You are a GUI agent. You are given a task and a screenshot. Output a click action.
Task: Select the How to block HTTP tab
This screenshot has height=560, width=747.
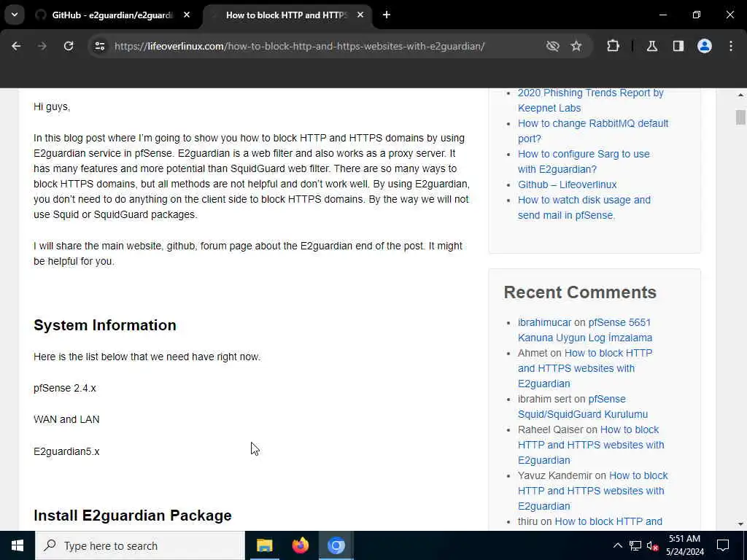[x=286, y=15]
